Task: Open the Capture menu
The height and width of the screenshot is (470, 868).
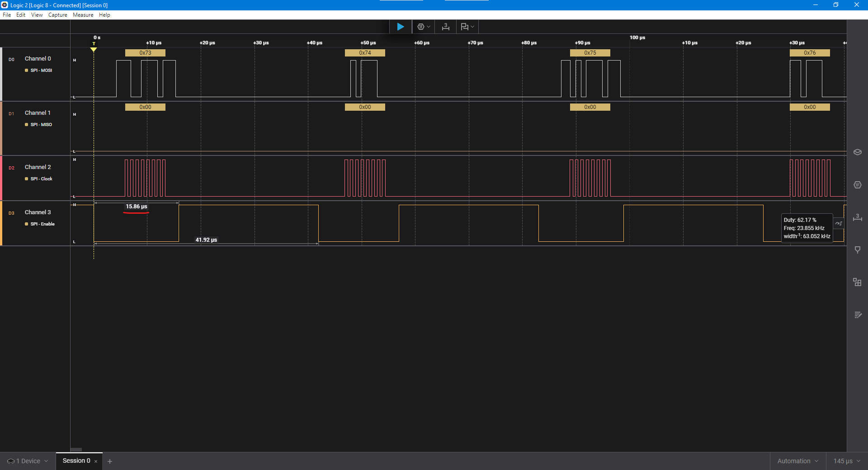Action: (x=57, y=15)
